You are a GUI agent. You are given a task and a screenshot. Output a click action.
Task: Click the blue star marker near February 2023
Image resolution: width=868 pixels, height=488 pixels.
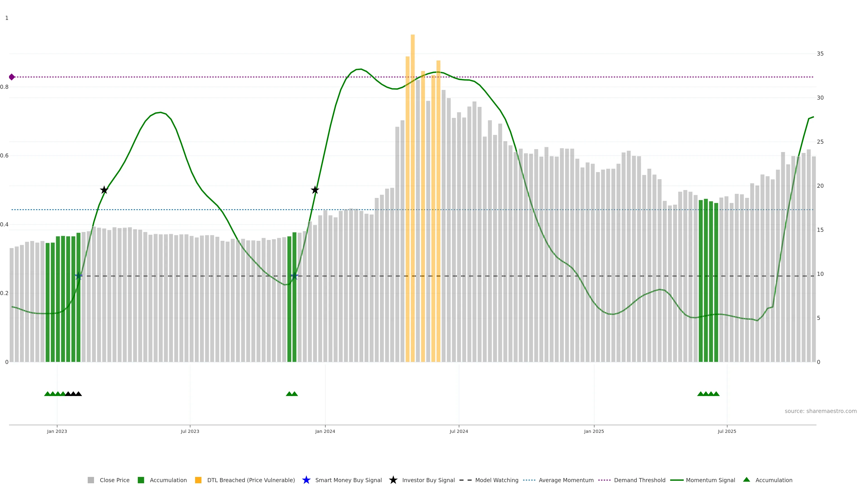[78, 276]
